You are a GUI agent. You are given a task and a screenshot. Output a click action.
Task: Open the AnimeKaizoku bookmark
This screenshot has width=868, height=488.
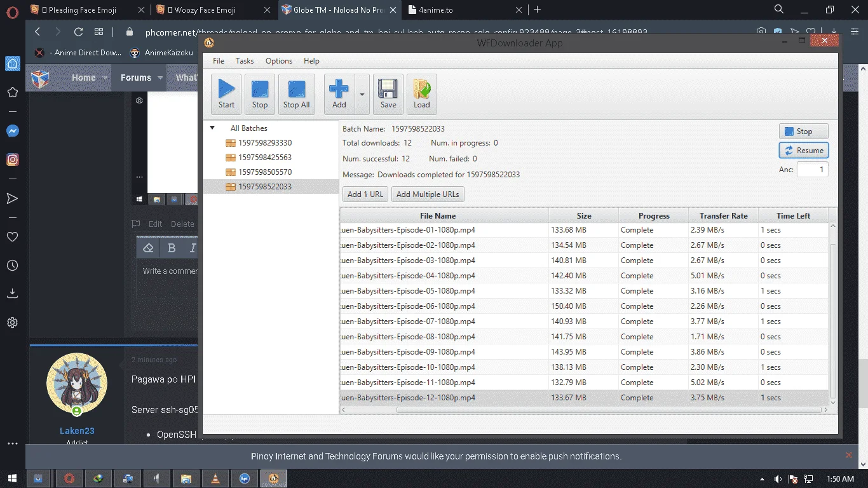coord(161,53)
